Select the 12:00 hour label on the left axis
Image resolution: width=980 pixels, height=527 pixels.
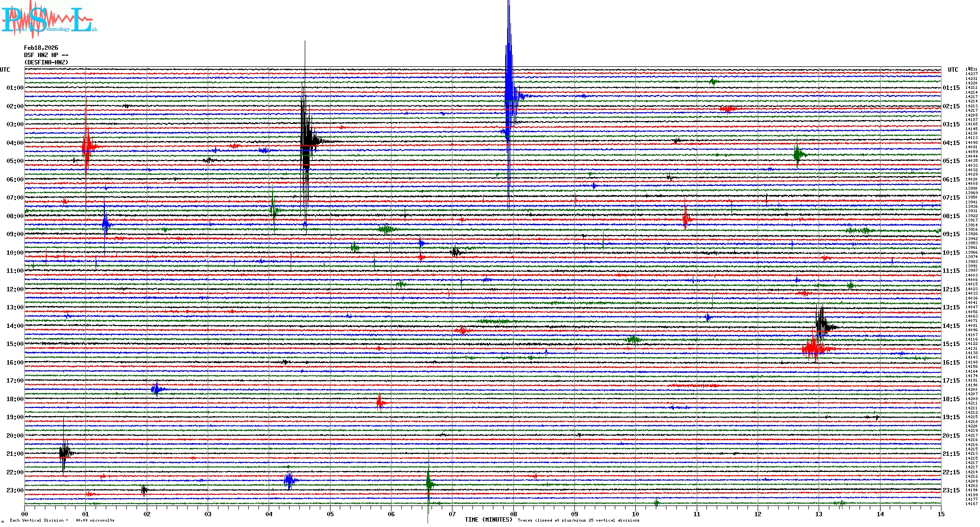tap(15, 289)
